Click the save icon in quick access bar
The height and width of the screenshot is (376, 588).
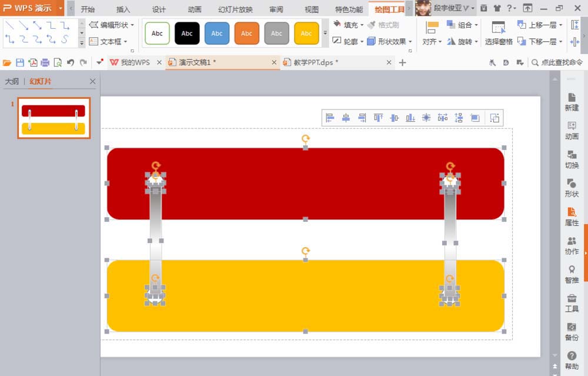20,62
